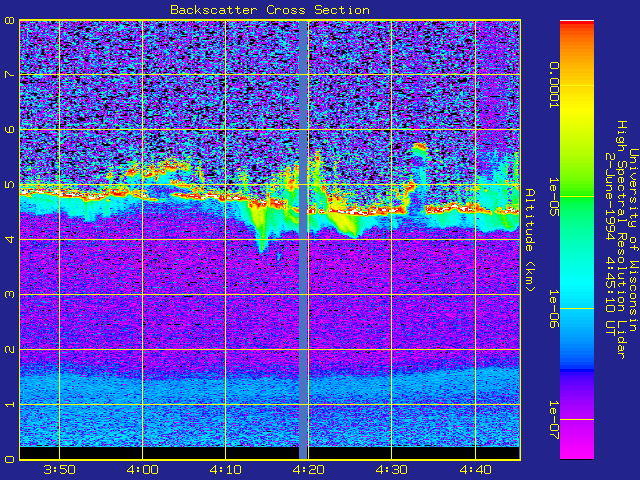Click the black band at plot bottom

tap(270, 453)
